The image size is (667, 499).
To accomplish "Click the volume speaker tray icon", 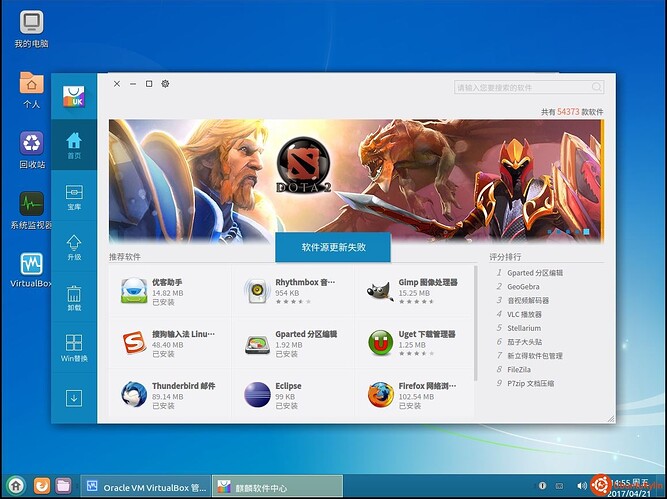I will [x=581, y=485].
